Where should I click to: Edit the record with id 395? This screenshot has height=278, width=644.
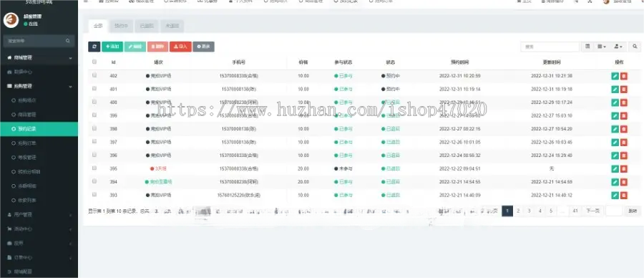[615, 168]
